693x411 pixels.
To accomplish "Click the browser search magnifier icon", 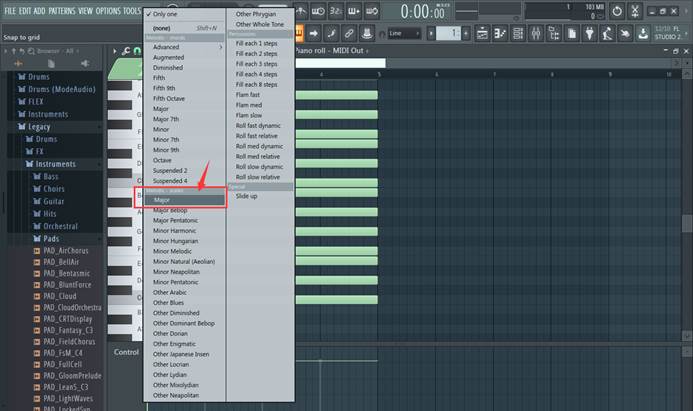I will [31, 51].
